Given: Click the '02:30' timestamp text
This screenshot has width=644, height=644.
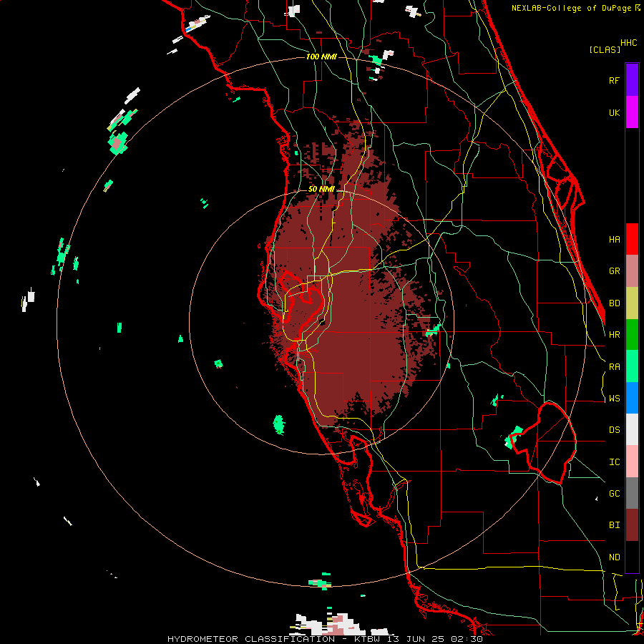Looking at the screenshot, I should tap(469, 639).
